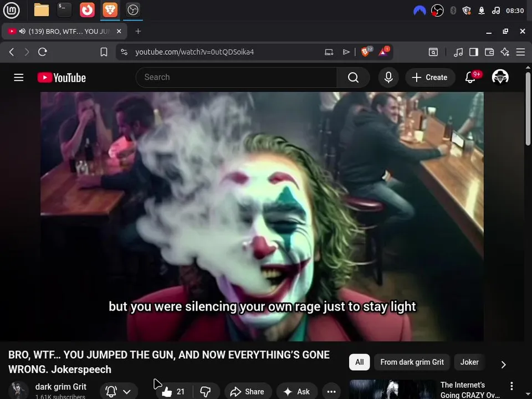Viewport: 532px width, 399px height.
Task: Open the security shield tray icon
Action: click(467, 11)
